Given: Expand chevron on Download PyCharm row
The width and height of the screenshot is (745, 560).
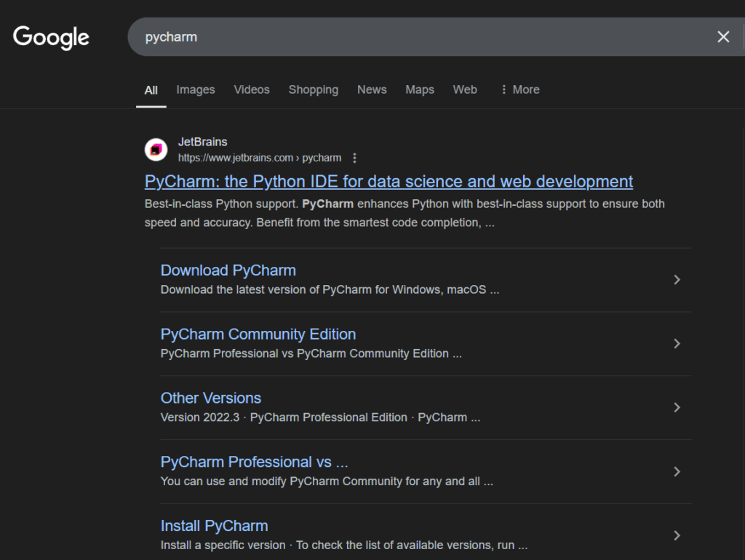Looking at the screenshot, I should tap(677, 280).
